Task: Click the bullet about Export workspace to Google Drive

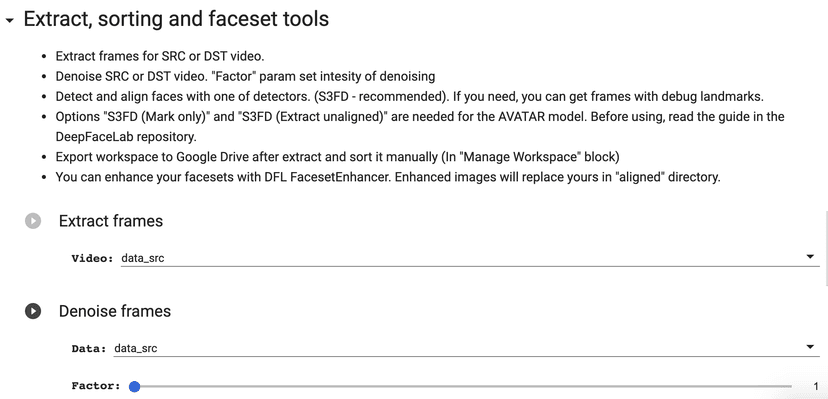Action: pos(337,157)
